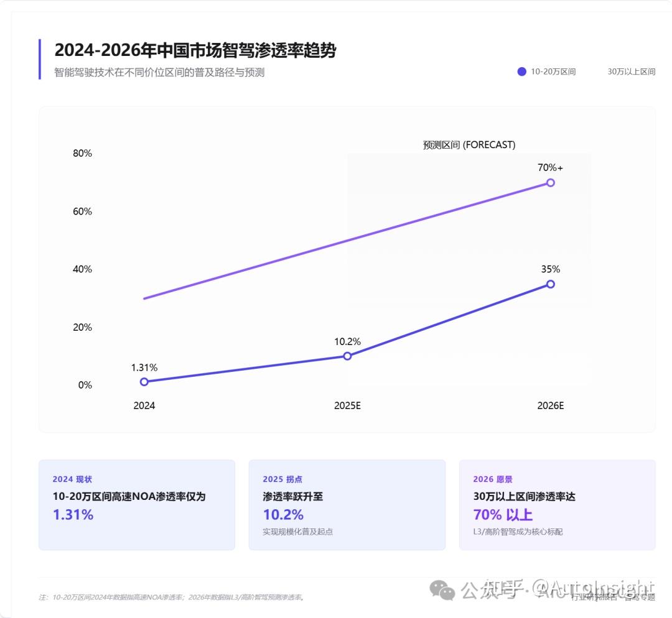
Task: Click the 2024 现状 card heading
Action: point(72,479)
